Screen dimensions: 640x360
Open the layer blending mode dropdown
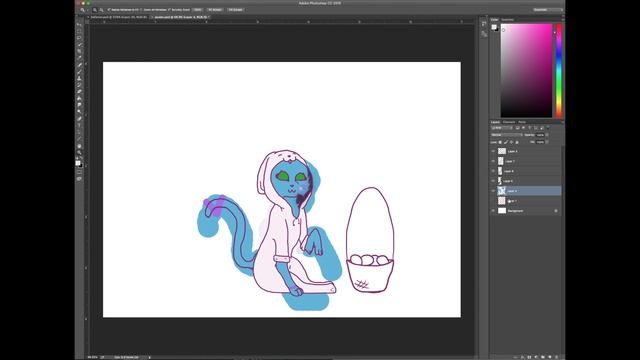507,135
